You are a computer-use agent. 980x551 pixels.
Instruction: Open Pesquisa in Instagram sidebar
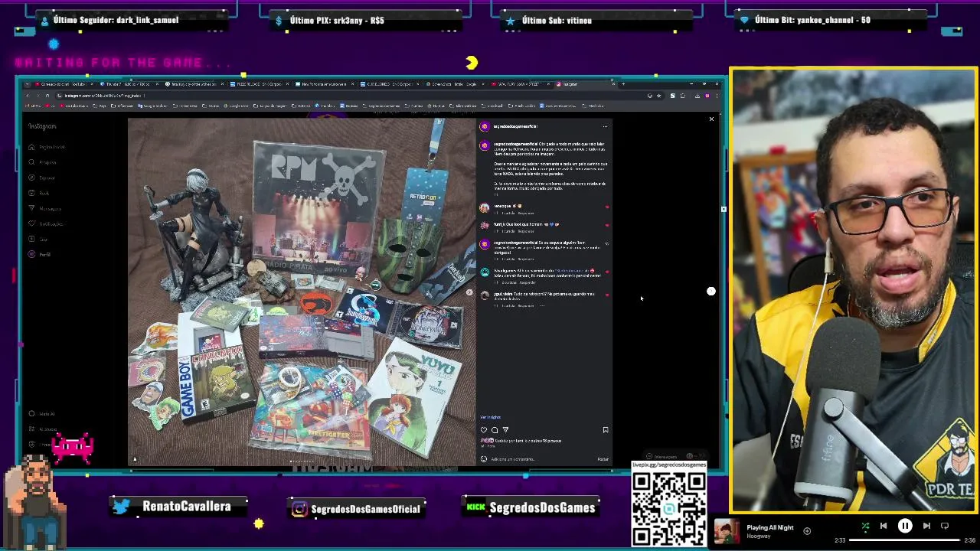(x=43, y=162)
